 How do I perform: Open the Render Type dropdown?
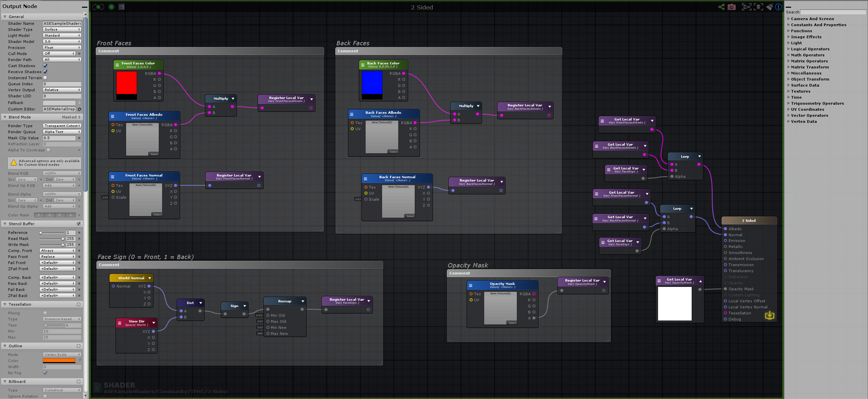pyautogui.click(x=62, y=126)
